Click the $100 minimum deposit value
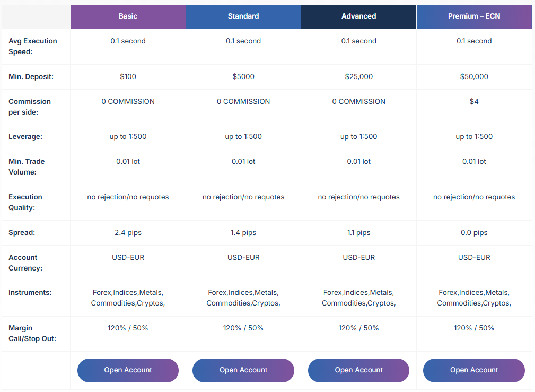The height and width of the screenshot is (392, 535). coord(128,76)
